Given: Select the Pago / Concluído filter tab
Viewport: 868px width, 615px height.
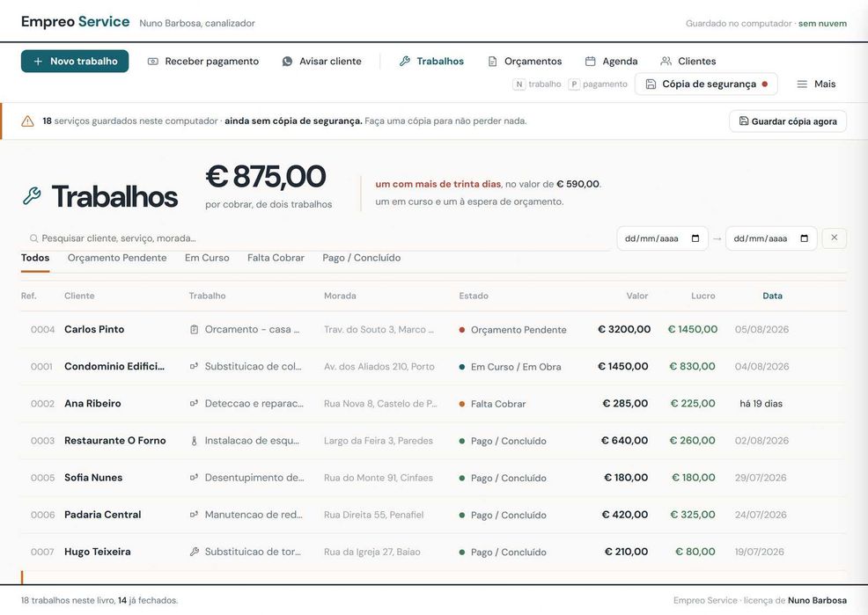Looking at the screenshot, I should pos(362,258).
